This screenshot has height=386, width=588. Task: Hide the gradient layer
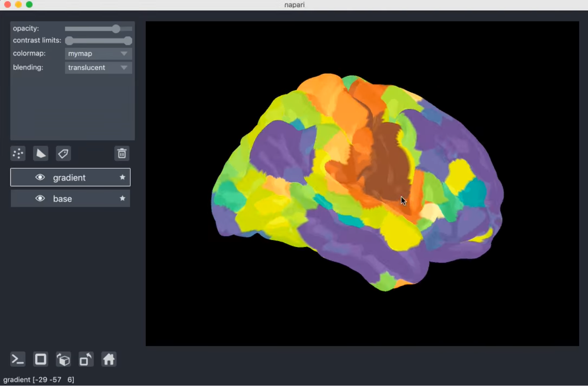(x=40, y=177)
